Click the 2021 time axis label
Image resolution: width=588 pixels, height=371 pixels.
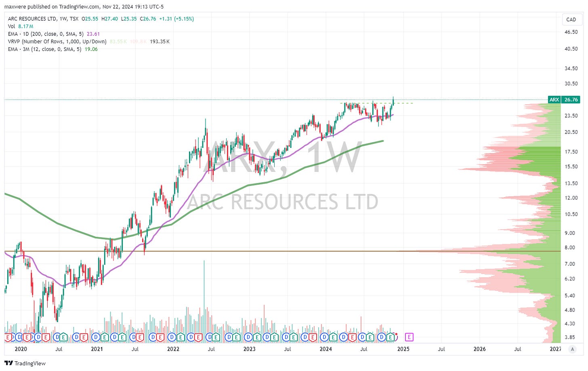pyautogui.click(x=97, y=349)
